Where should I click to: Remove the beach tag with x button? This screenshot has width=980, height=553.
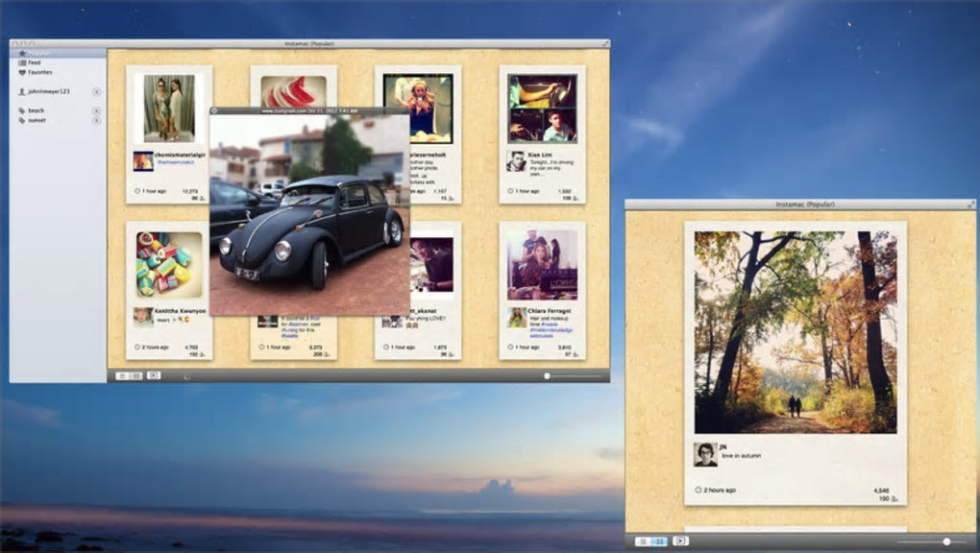click(x=96, y=110)
